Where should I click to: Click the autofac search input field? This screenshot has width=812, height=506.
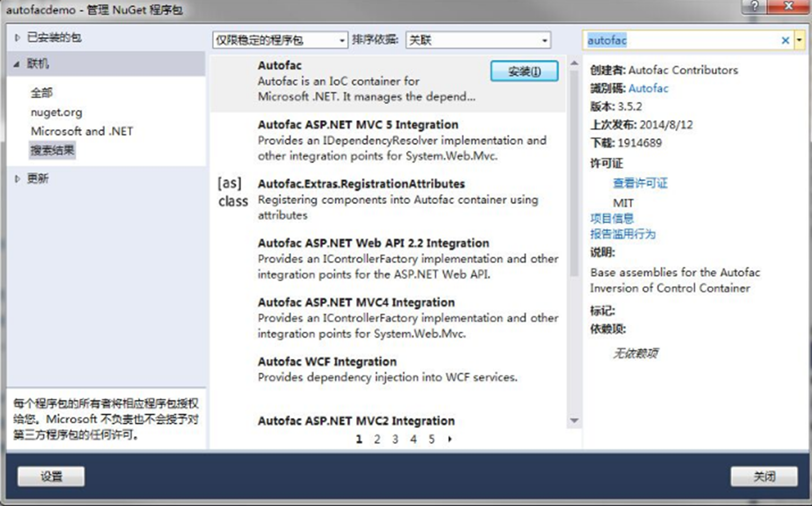coord(682,40)
